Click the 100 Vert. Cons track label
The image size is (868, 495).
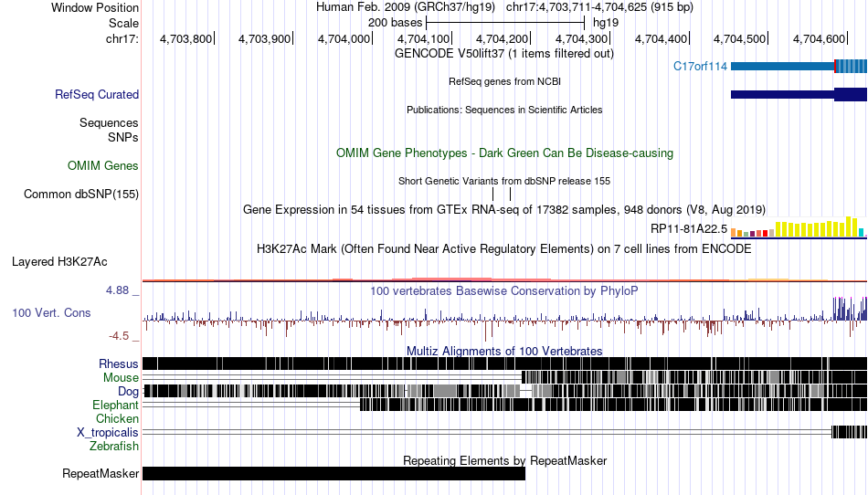coord(51,313)
